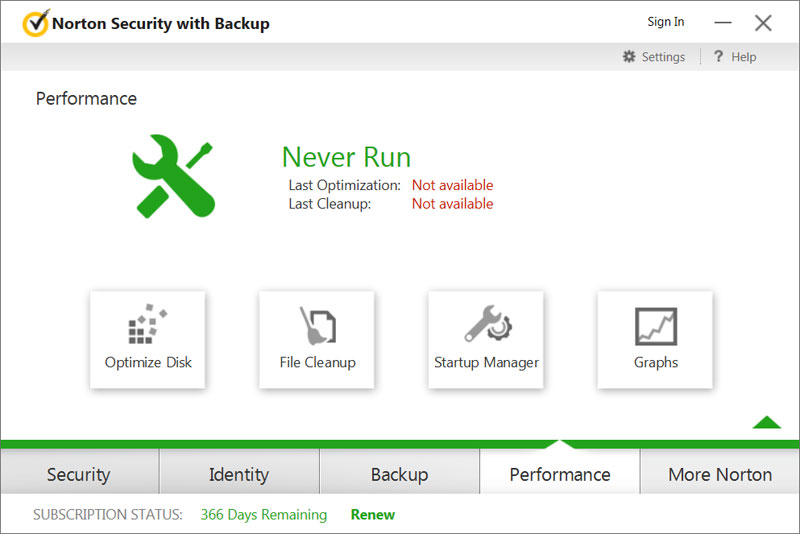Image resolution: width=800 pixels, height=534 pixels.
Task: Click the Norton Security with Backup title
Action: [161, 23]
